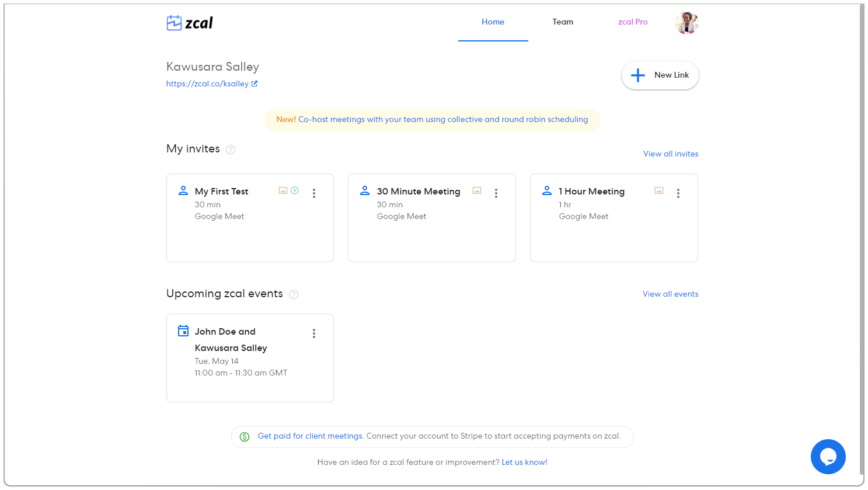Open the chat support bubble
The image size is (868, 490).
click(x=828, y=457)
